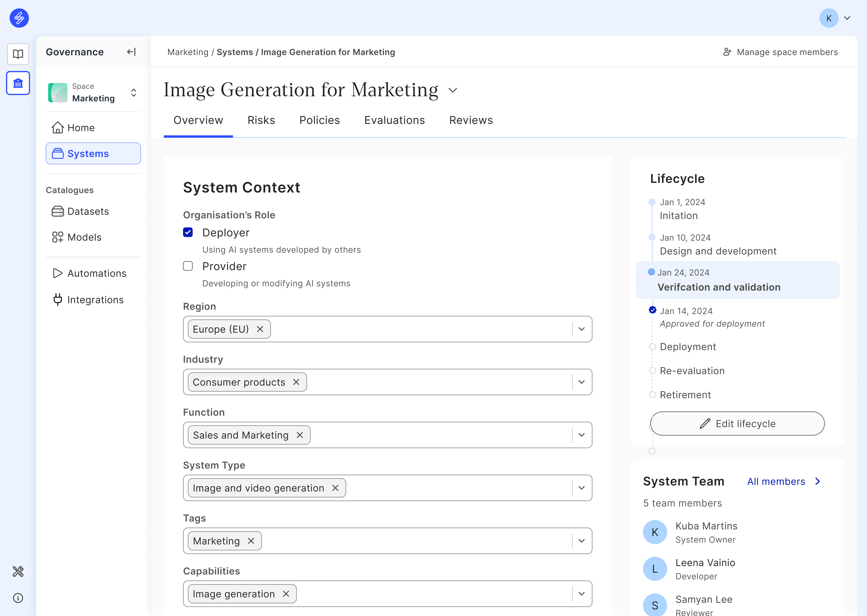Remove the Europe (EU) region tag
Image resolution: width=867 pixels, height=616 pixels.
click(x=260, y=329)
